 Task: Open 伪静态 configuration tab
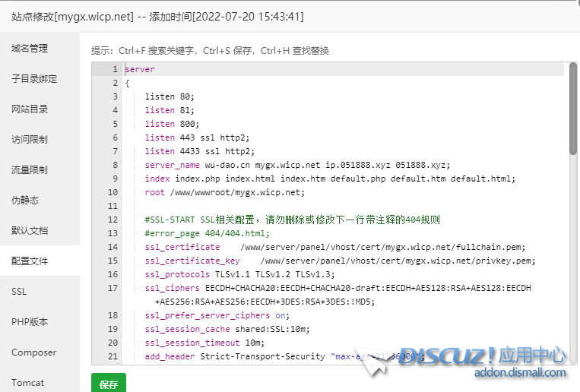[x=25, y=200]
